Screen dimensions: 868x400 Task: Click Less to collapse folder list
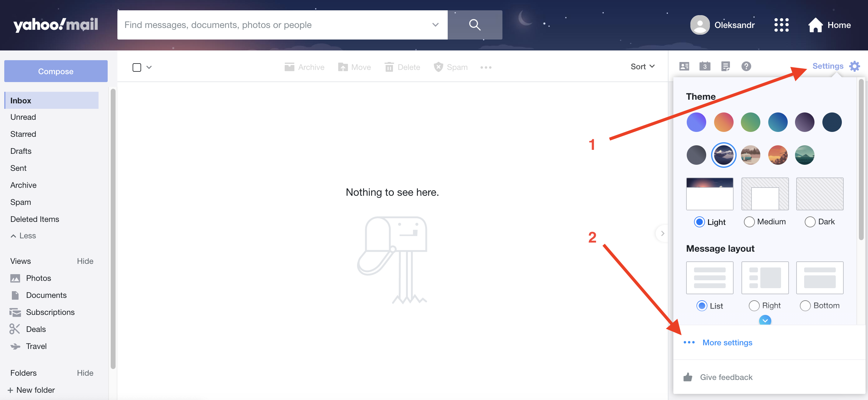point(27,235)
